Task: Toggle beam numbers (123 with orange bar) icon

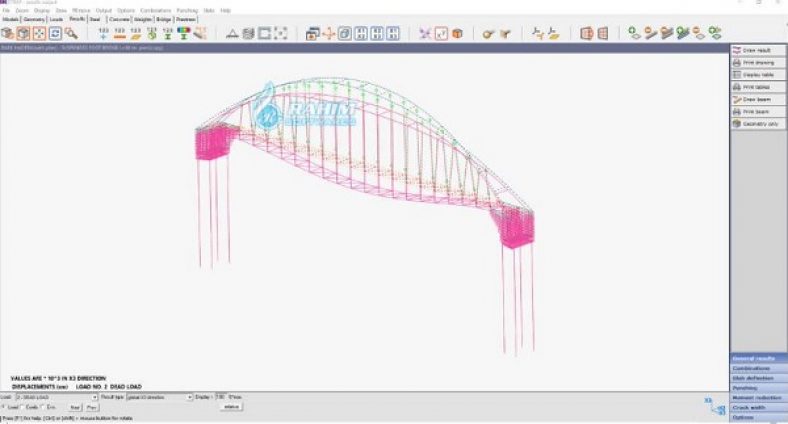Action: coord(120,34)
